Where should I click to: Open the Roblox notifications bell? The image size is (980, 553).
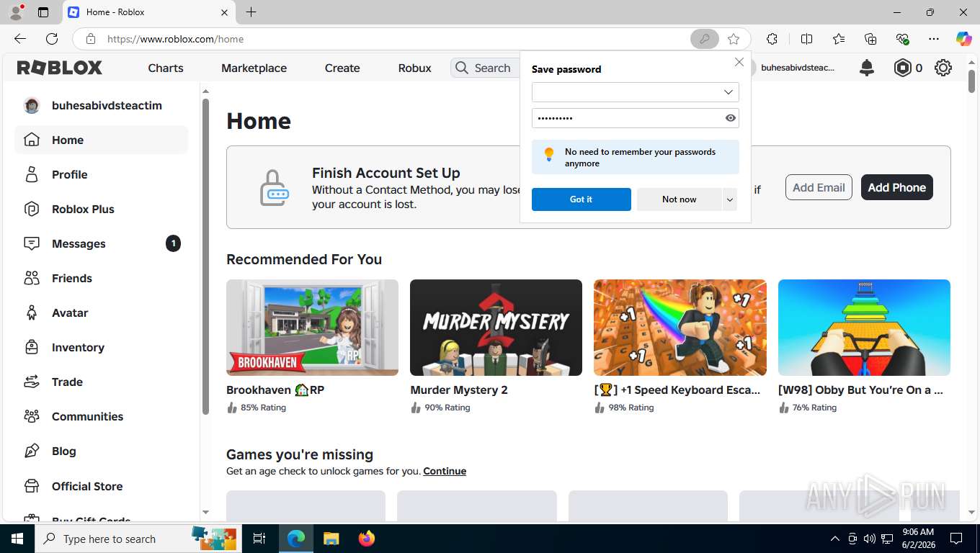867,68
